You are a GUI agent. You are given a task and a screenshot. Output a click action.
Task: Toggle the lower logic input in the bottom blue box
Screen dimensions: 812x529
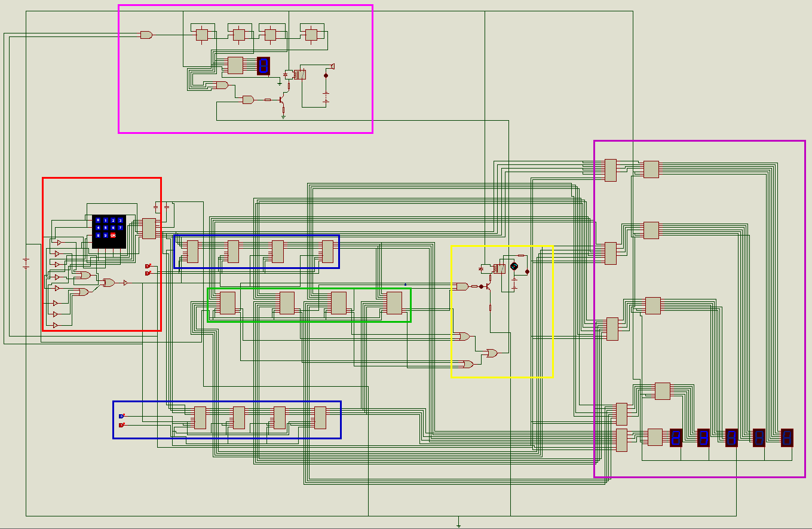pos(122,425)
